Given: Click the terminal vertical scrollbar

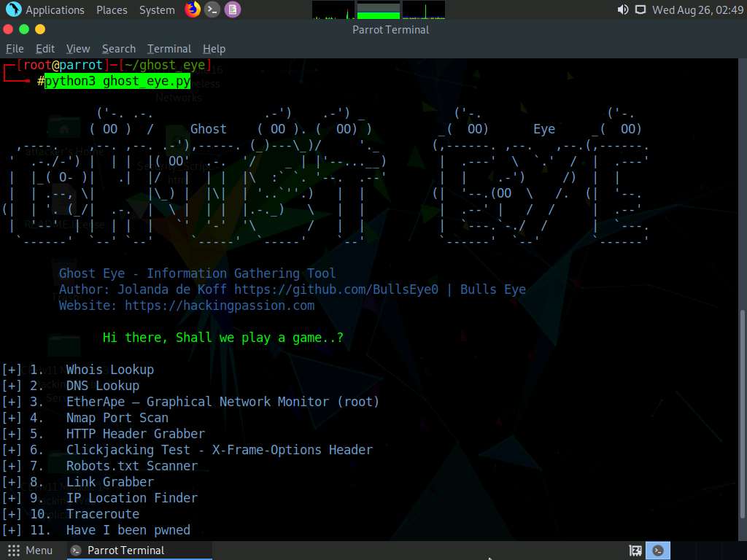Looking at the screenshot, I should [742, 414].
